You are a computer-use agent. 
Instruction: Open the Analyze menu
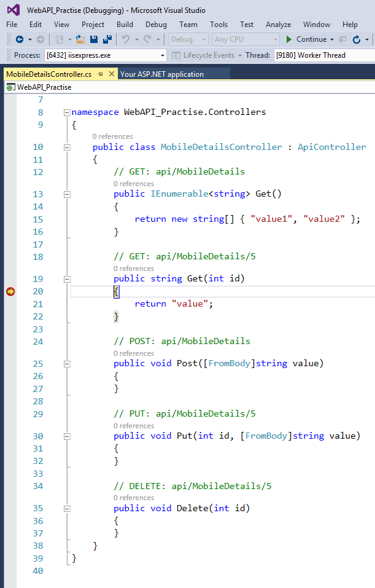[x=279, y=25]
